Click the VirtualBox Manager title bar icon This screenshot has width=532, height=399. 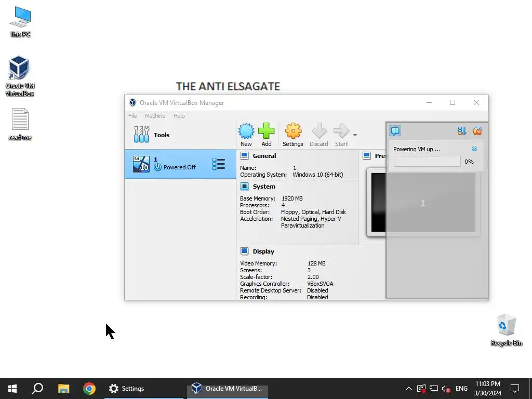[x=132, y=102]
